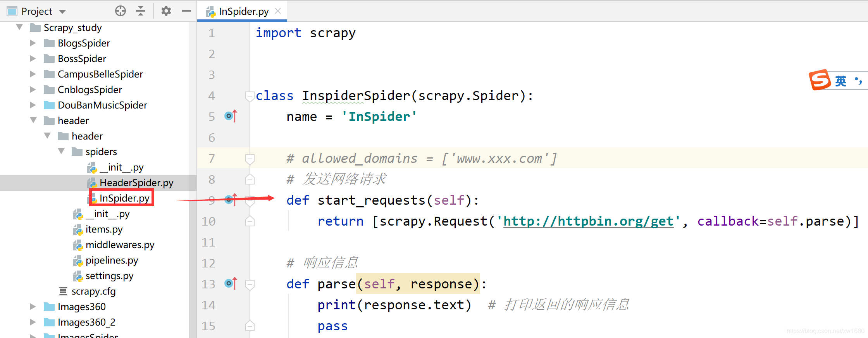868x338 pixels.
Task: Click the BlogsSpider folder icon
Action: click(49, 43)
